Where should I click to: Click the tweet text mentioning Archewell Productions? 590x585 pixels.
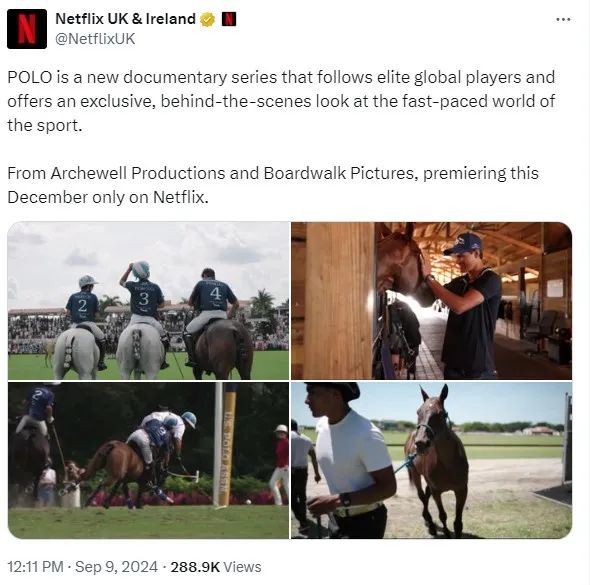click(273, 185)
